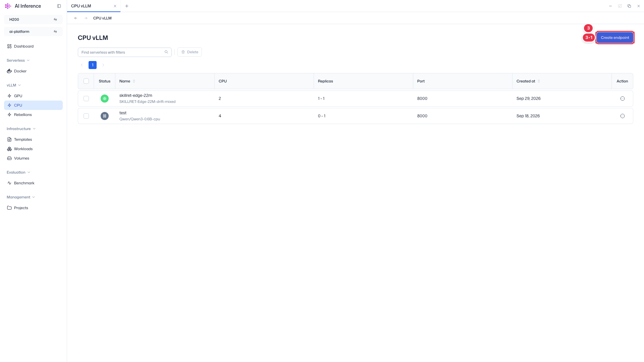Screen dimensions: 644x362
Task: Click the Delete button
Action: 190,52
